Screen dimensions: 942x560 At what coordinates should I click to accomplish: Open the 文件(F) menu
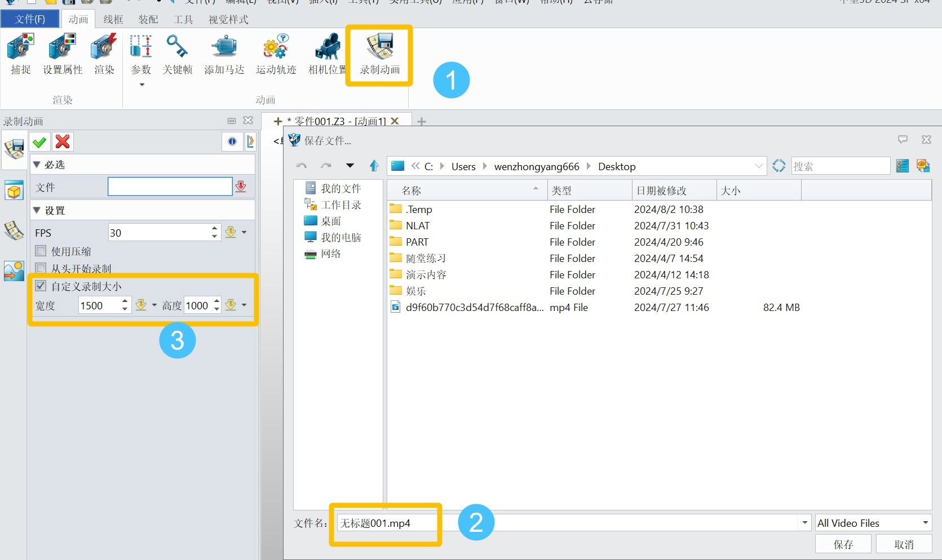tap(30, 19)
